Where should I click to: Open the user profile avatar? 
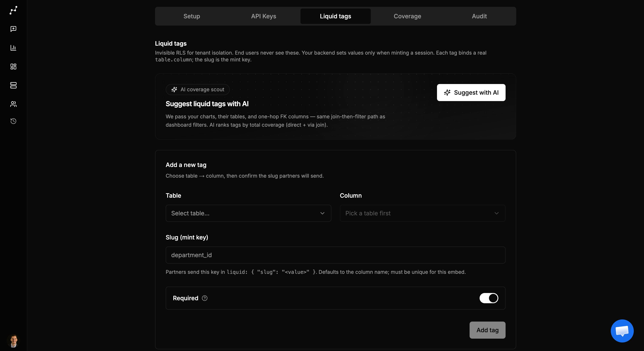[13, 341]
